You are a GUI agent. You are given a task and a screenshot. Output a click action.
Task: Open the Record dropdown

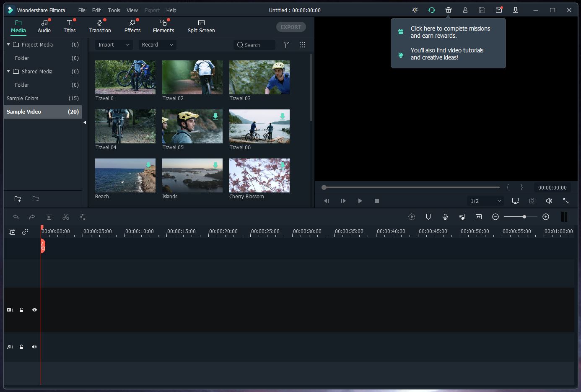(x=157, y=45)
